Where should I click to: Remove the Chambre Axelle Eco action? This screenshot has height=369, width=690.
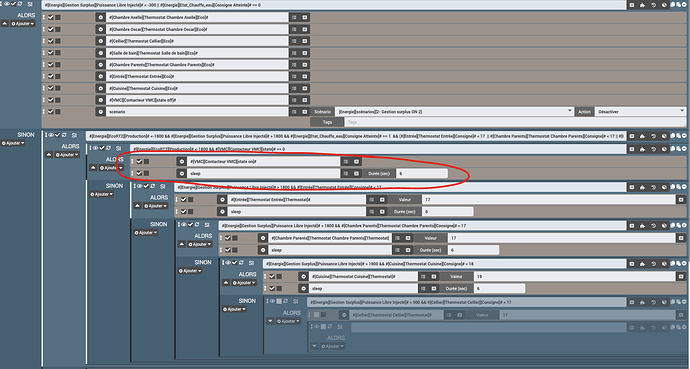click(x=100, y=17)
